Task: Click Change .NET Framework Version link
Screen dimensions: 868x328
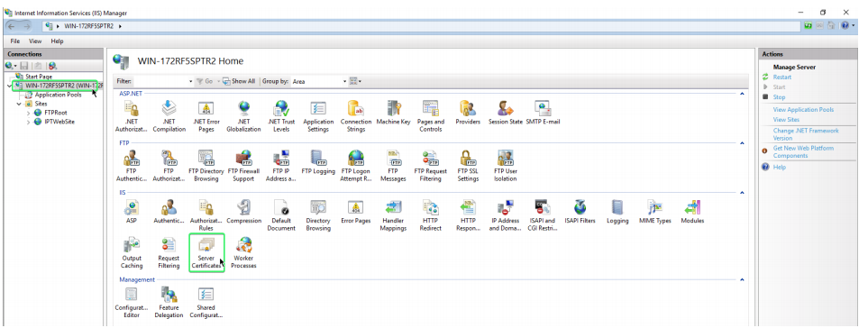Action: coord(806,134)
